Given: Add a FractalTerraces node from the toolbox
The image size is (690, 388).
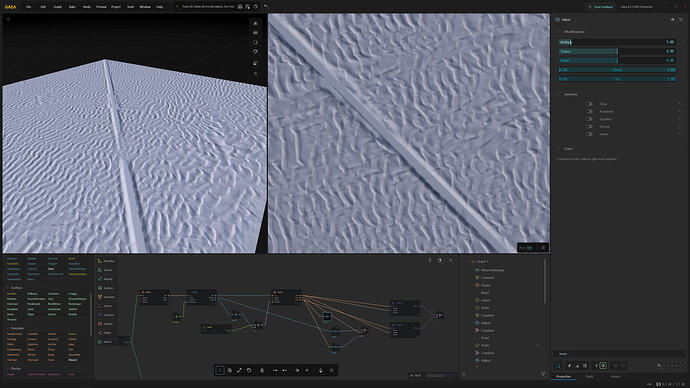Looking at the screenshot, I should pos(36,299).
